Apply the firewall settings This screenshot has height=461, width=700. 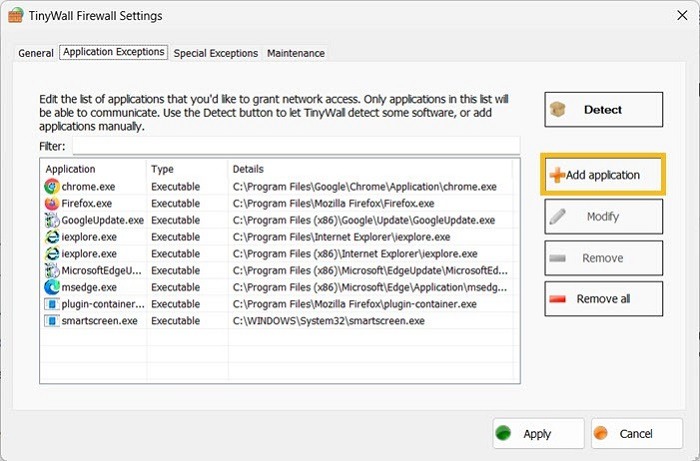point(538,434)
